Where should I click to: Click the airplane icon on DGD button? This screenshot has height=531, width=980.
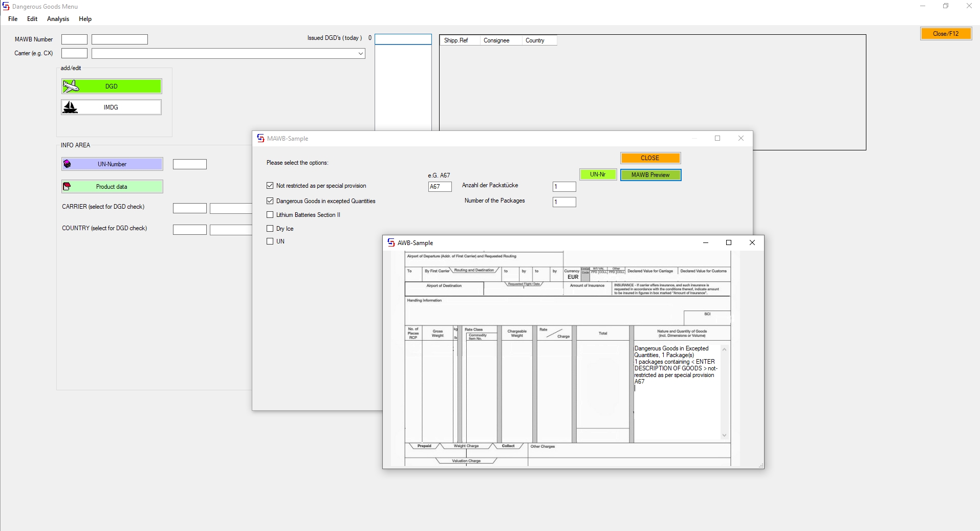[71, 86]
